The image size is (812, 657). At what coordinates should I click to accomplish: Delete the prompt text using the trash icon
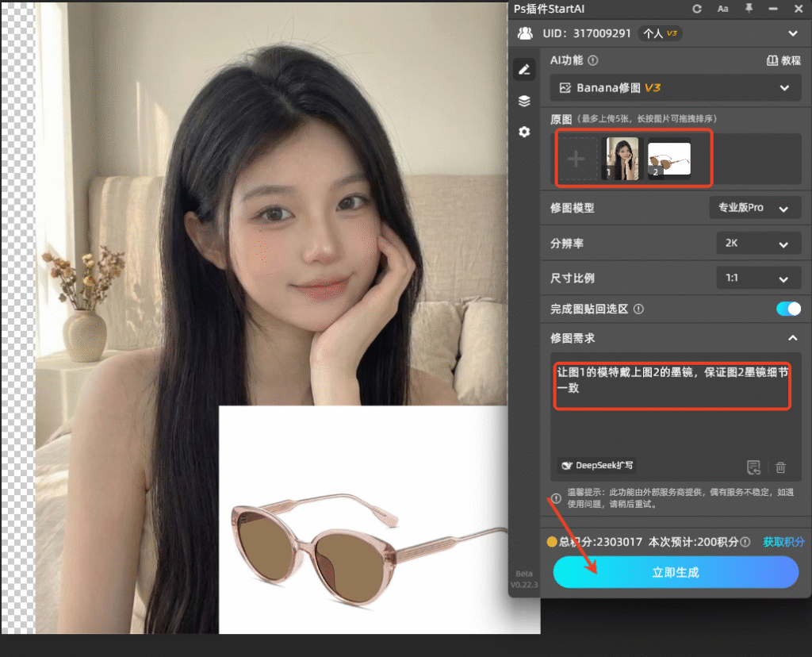click(780, 467)
